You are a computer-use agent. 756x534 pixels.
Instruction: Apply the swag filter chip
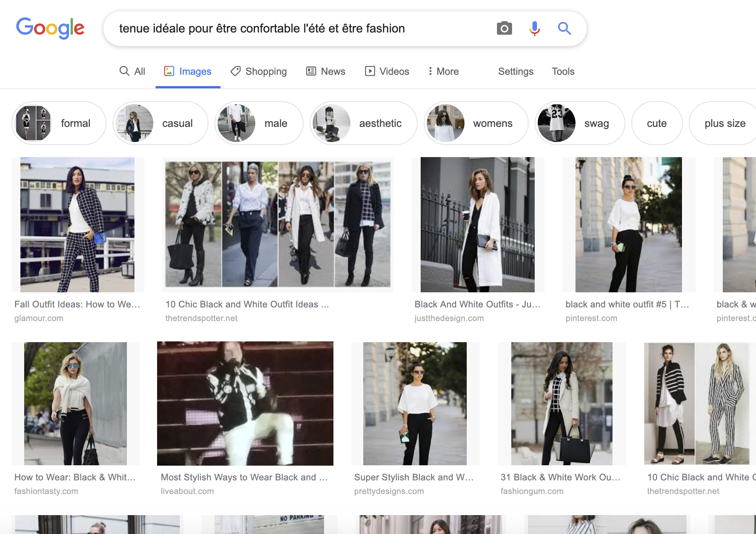tap(580, 123)
